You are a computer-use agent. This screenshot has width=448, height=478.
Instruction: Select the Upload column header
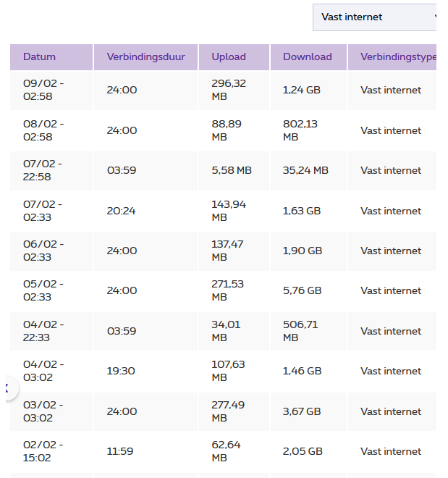tap(229, 57)
